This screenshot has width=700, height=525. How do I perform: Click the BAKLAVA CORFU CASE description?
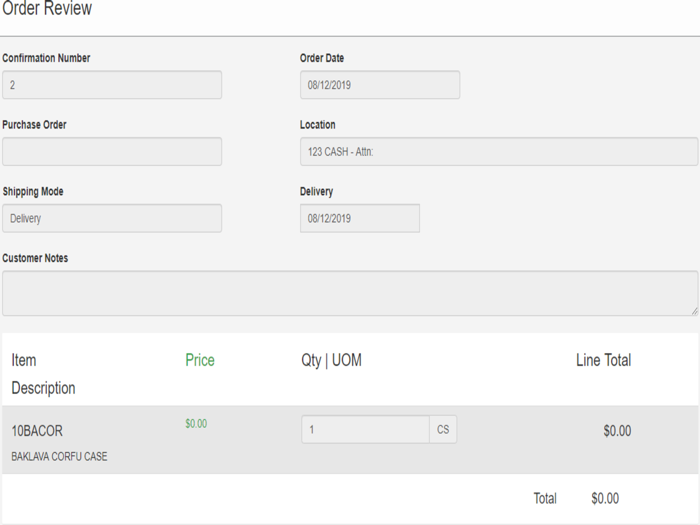(59, 457)
